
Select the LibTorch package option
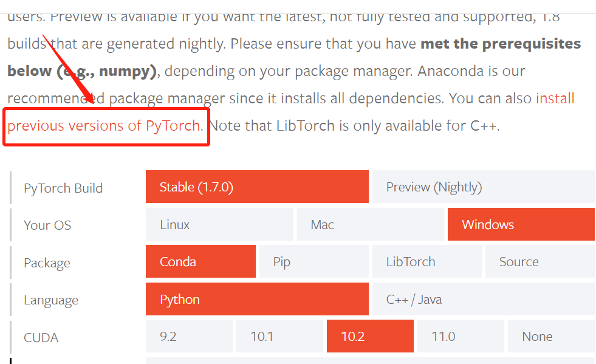[426, 261]
